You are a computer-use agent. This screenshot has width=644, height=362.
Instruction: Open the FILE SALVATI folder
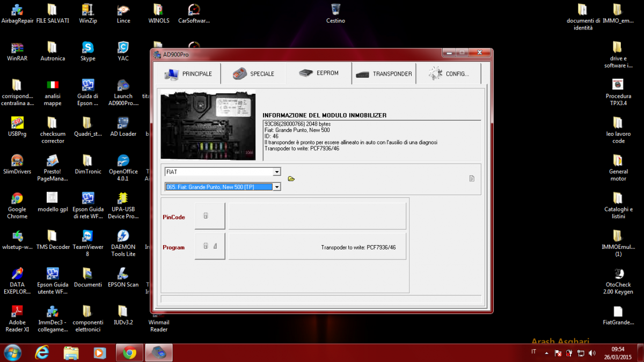tap(52, 14)
